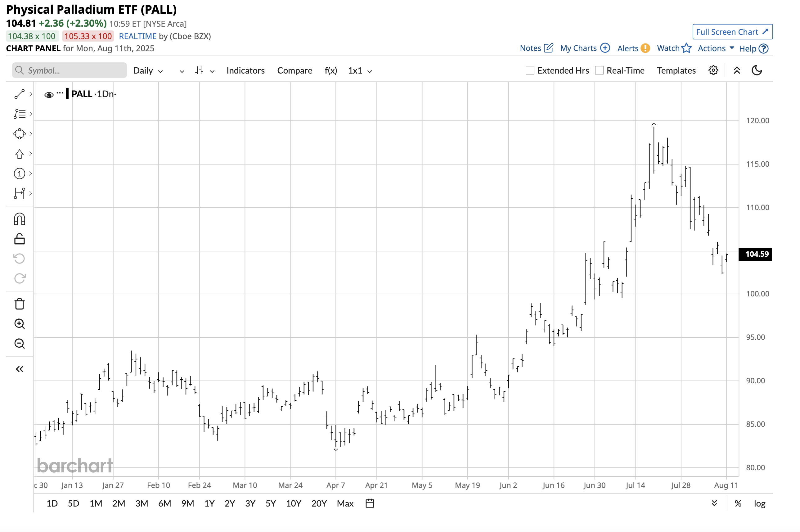Select the 1Y time range
Screen dimensions: 800x532
coord(209,503)
